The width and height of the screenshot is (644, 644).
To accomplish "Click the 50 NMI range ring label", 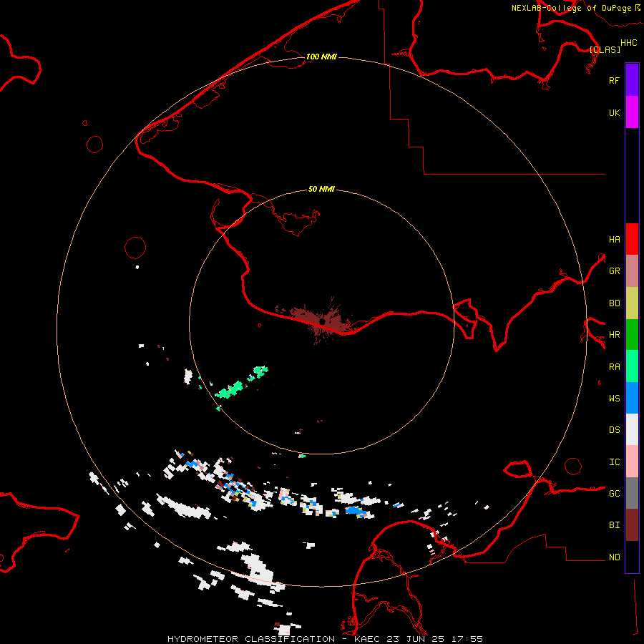I will point(321,189).
